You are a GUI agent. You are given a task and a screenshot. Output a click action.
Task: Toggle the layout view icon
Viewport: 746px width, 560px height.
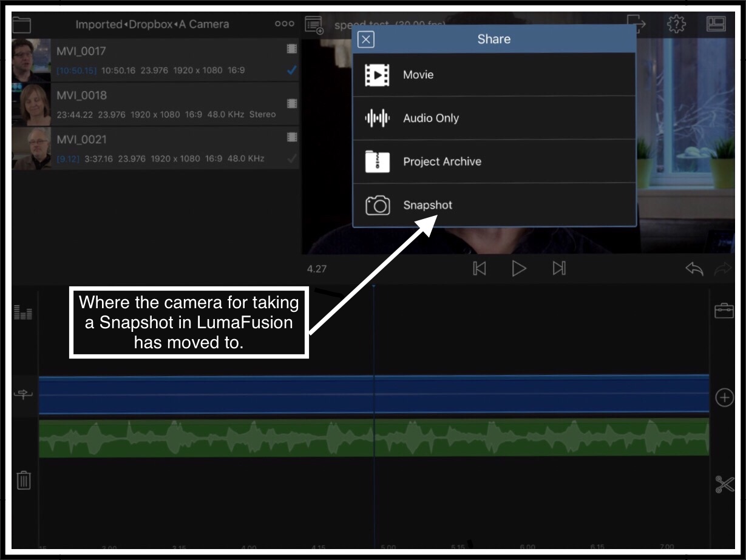pos(716,24)
